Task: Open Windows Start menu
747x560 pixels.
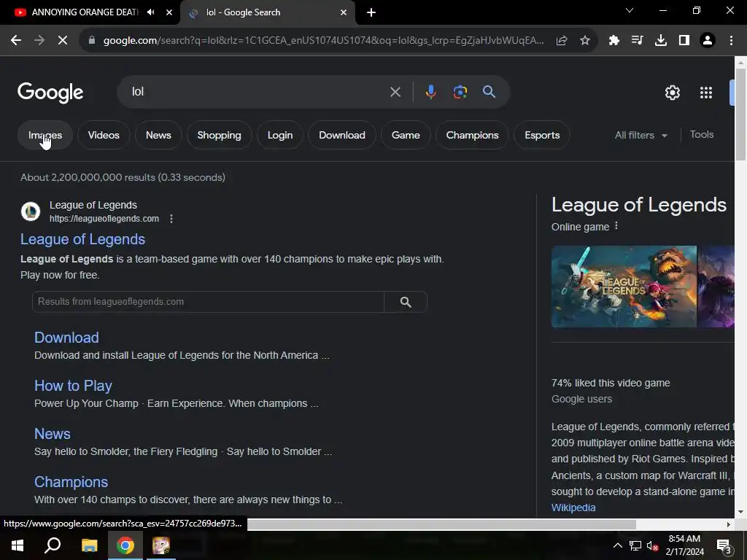Action: tap(18, 545)
